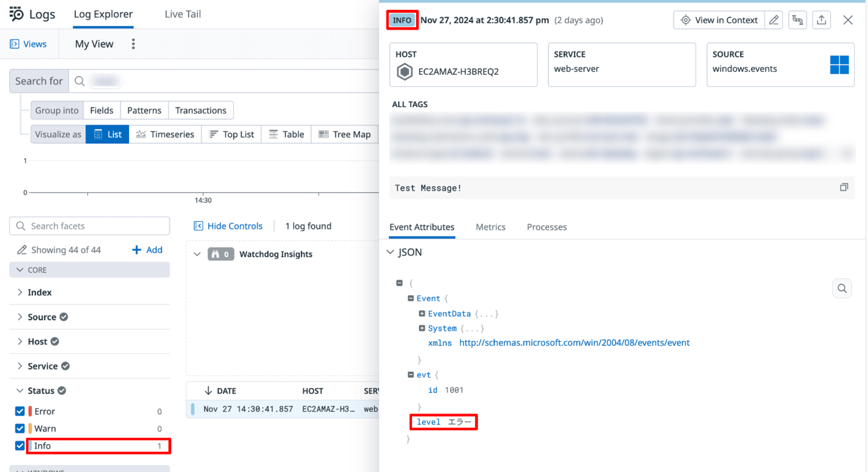The image size is (868, 472).
Task: Click the pencil icon beside Showing 44 of 44
Action: 21,250
